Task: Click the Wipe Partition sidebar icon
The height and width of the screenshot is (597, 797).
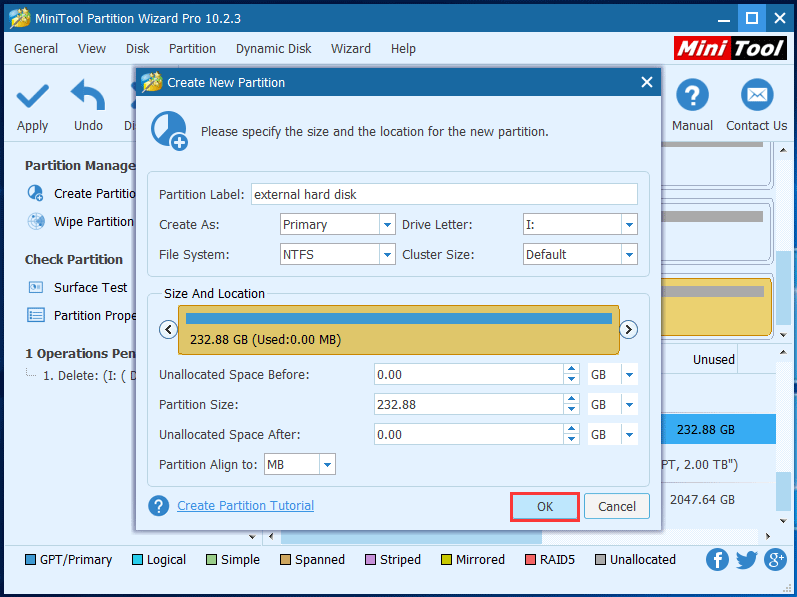Action: tap(36, 222)
